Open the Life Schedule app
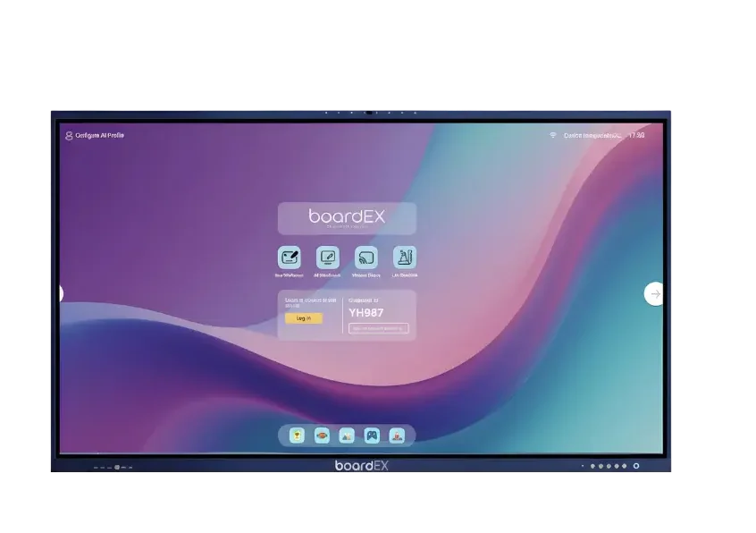756x533 pixels. pyautogui.click(x=404, y=257)
